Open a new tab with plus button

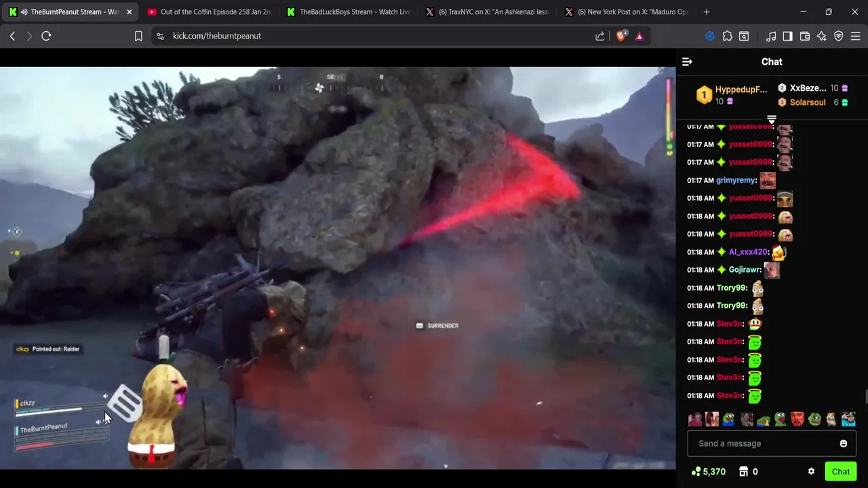coord(707,12)
